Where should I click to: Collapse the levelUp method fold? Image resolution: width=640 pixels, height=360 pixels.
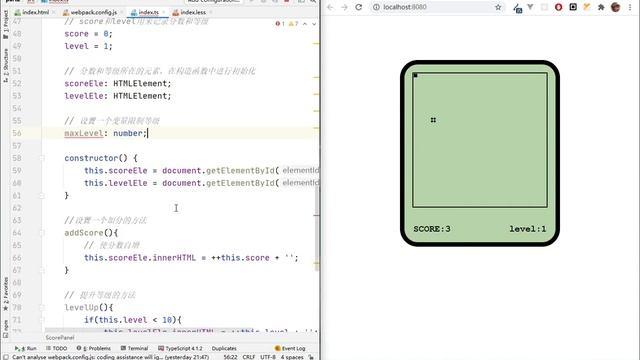click(42, 307)
